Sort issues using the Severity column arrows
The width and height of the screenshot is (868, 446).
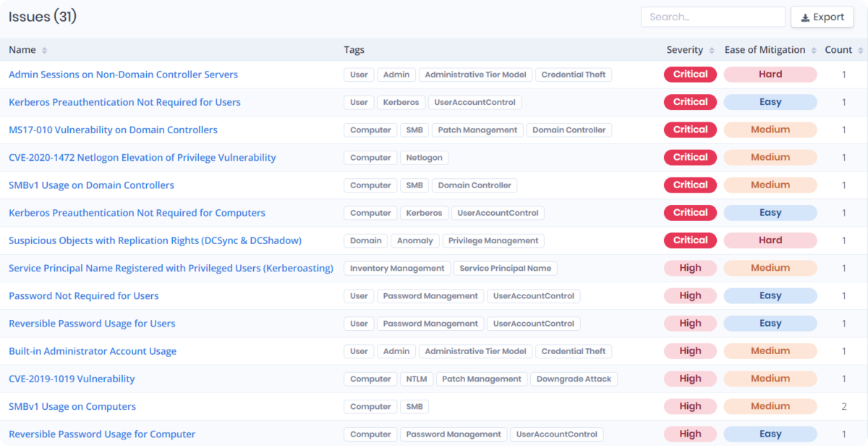(711, 50)
